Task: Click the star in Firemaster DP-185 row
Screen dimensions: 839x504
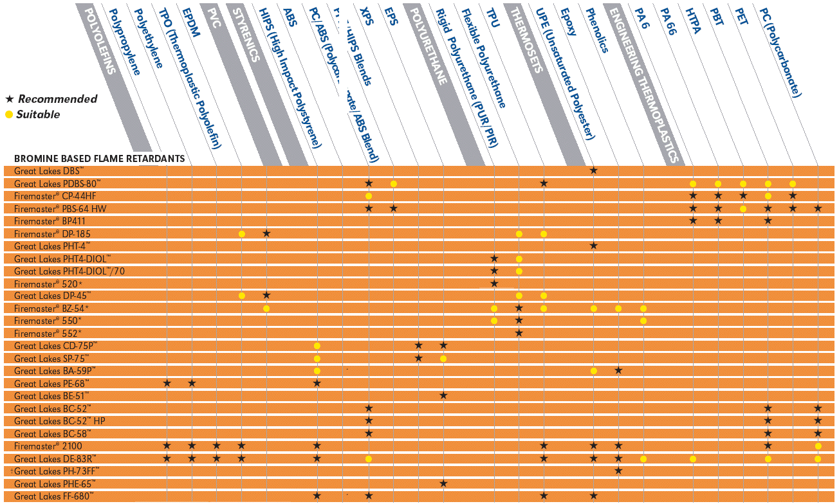Action: tap(266, 233)
